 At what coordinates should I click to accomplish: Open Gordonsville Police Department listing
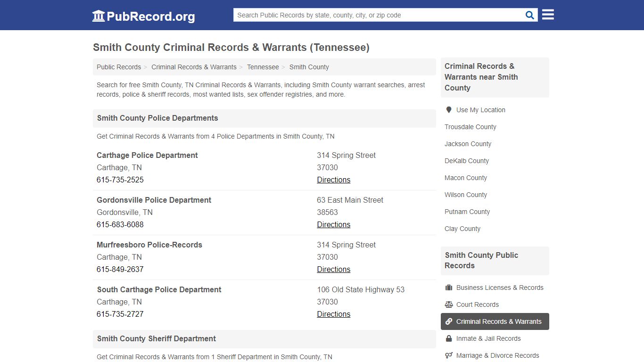[x=154, y=200]
